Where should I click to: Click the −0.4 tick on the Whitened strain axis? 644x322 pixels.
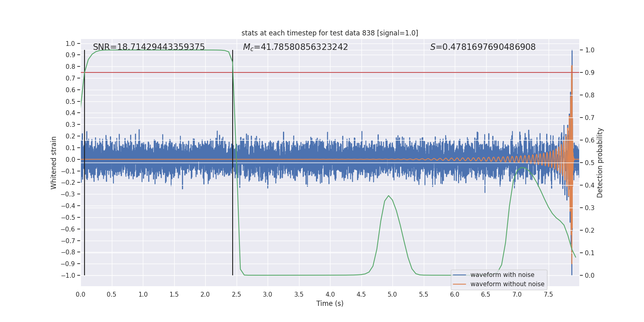tap(68, 206)
